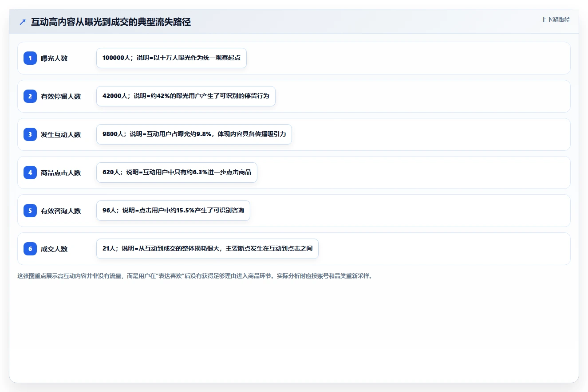Click the 21人 description box
Image resolution: width=588 pixels, height=392 pixels.
[207, 249]
